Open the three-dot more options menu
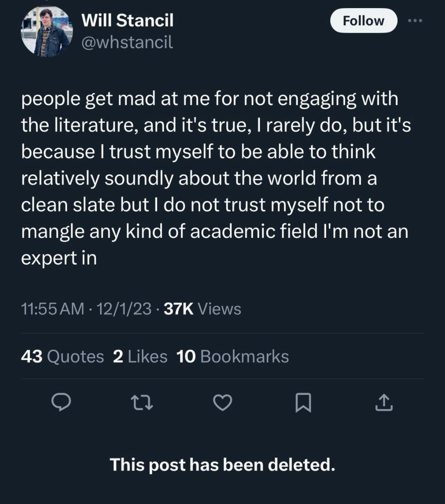Screen dimensions: 445x504 coord(415,21)
